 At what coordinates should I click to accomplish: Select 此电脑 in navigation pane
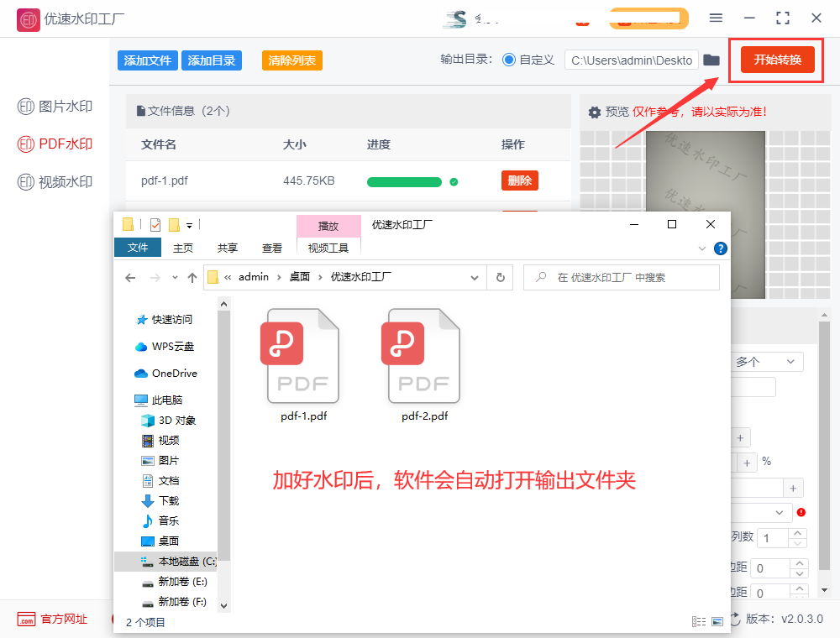click(x=159, y=400)
